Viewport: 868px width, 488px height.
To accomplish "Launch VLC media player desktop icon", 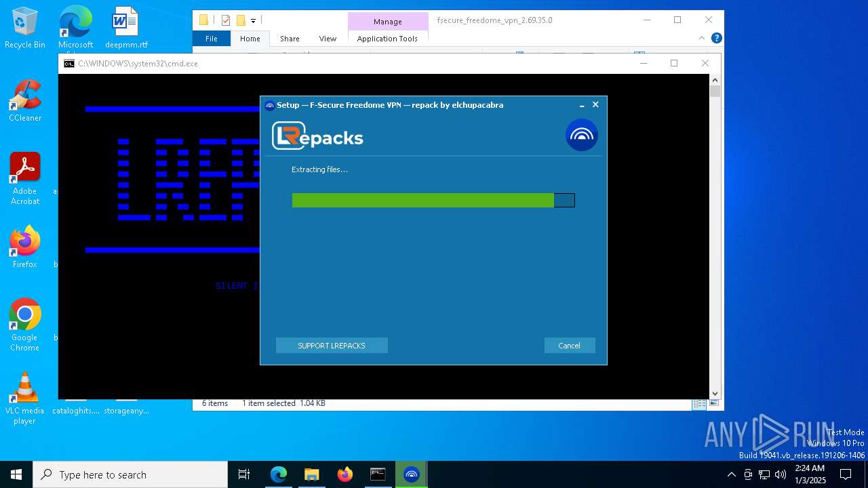I will (25, 398).
